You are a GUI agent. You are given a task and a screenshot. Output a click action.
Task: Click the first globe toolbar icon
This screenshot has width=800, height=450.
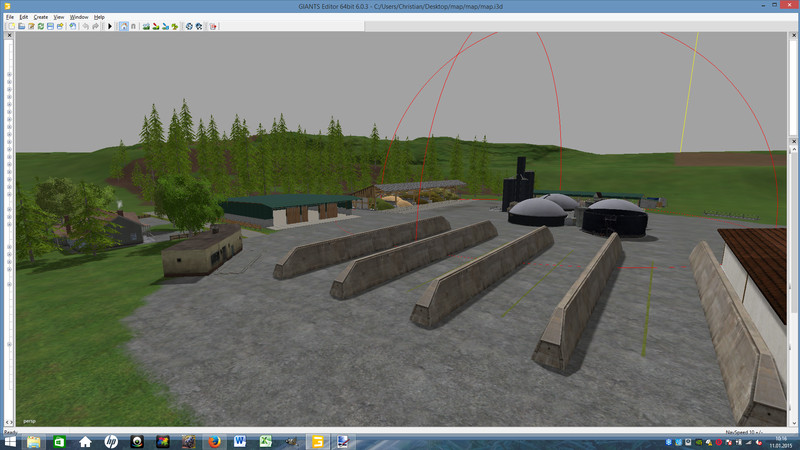point(189,26)
